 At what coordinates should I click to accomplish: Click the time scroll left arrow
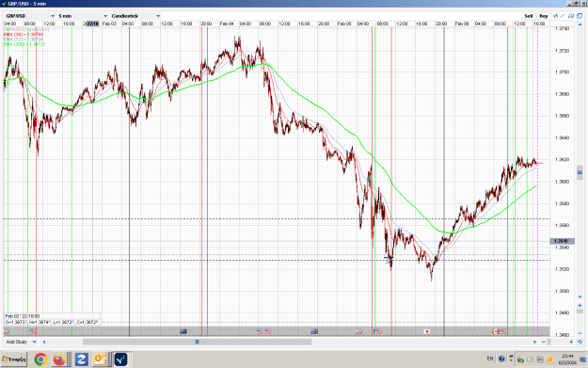point(44,342)
